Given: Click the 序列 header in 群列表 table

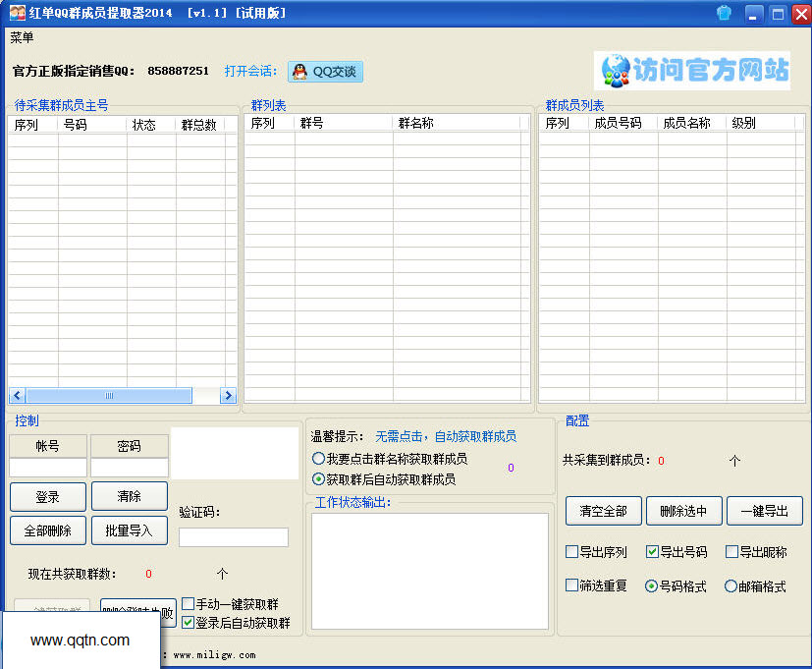Looking at the screenshot, I should (269, 124).
